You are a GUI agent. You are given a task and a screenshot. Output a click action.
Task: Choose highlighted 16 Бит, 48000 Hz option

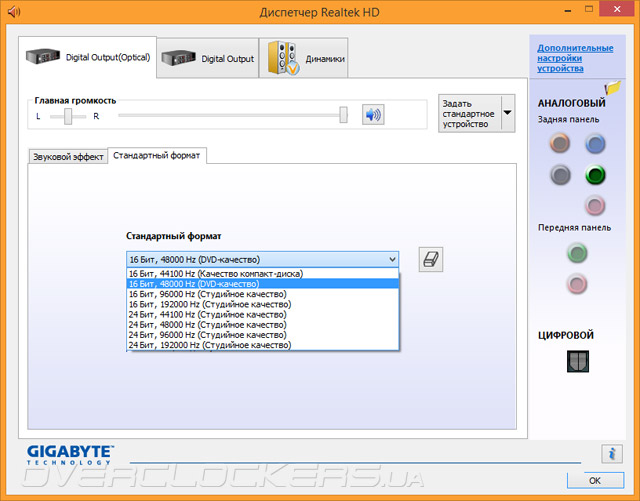262,284
